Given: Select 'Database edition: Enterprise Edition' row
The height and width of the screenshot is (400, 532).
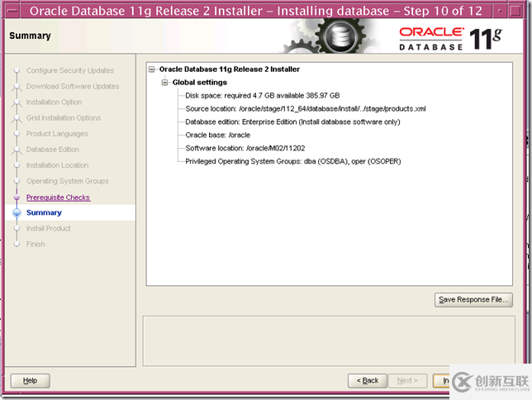Looking at the screenshot, I should point(292,122).
